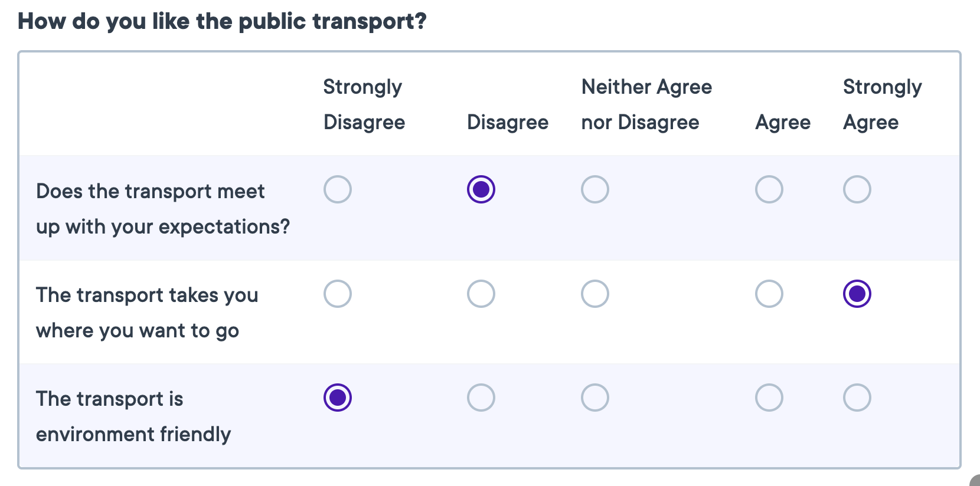Select Strongly Disagree for transport meets expectations
The width and height of the screenshot is (980, 486).
coord(338,190)
